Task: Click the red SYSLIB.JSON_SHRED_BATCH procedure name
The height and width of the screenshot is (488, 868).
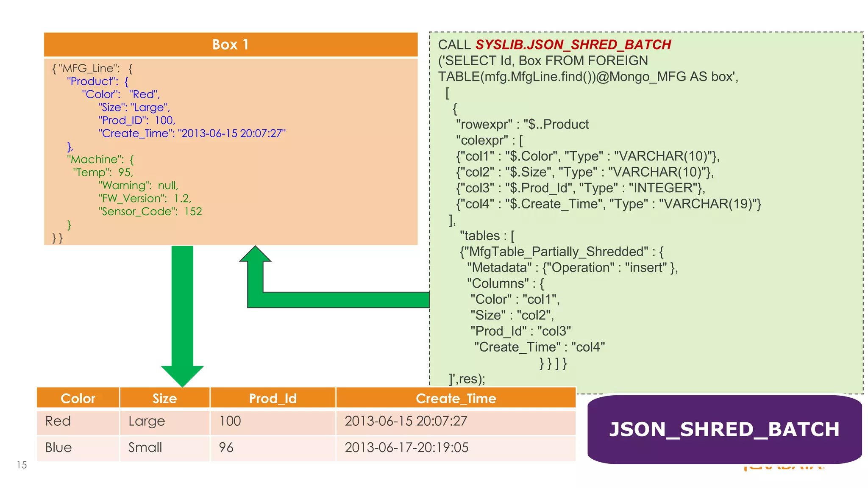Action: click(x=573, y=44)
